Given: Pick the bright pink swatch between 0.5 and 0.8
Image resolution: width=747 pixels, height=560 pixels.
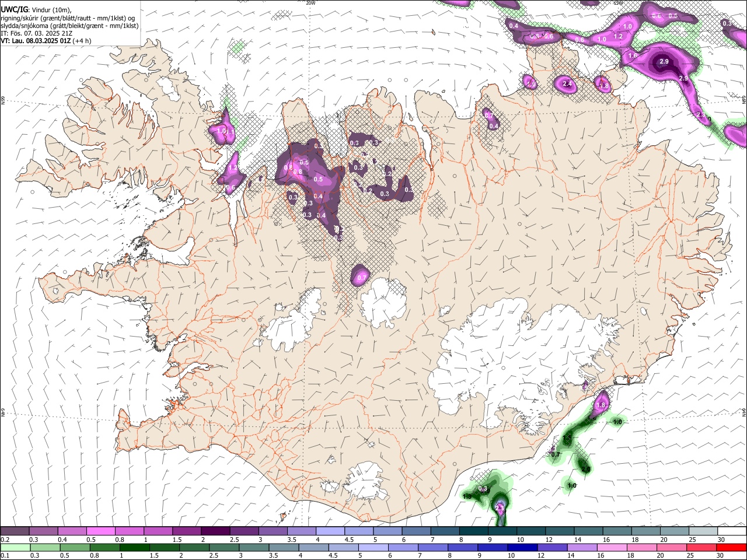Looking at the screenshot, I should point(100,531).
